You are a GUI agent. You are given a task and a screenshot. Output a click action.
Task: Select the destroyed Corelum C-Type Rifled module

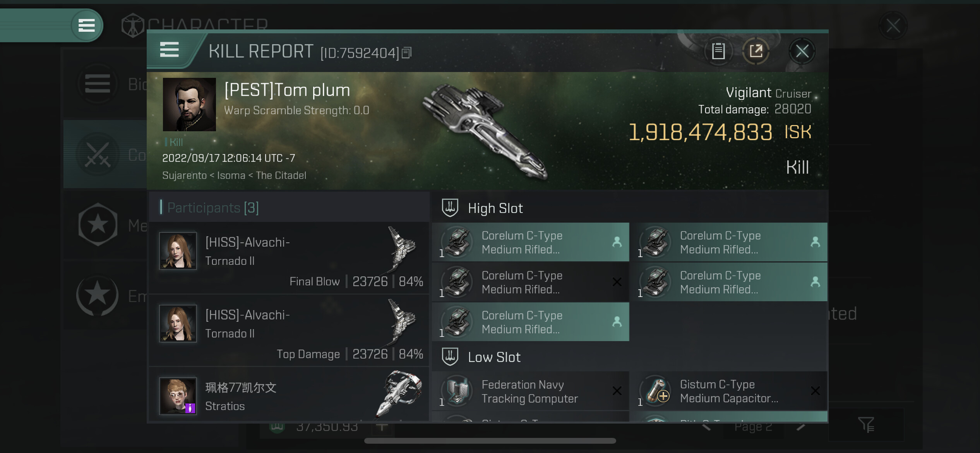coord(531,282)
